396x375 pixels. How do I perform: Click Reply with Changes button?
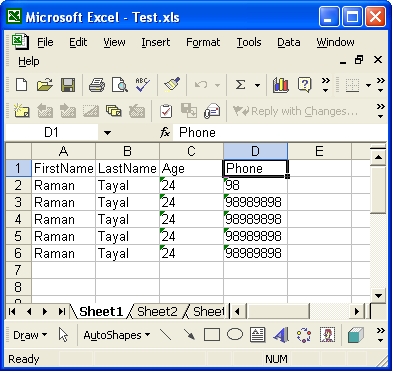point(295,111)
